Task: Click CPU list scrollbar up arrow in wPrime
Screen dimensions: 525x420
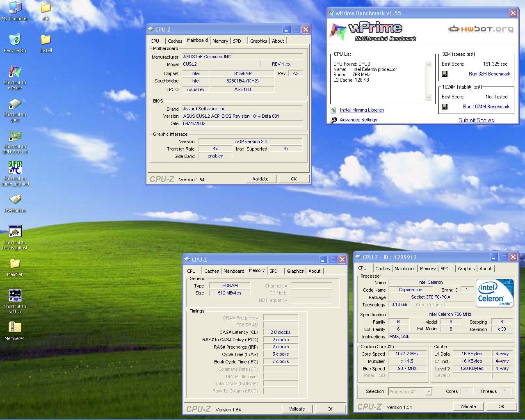Action: [x=429, y=64]
